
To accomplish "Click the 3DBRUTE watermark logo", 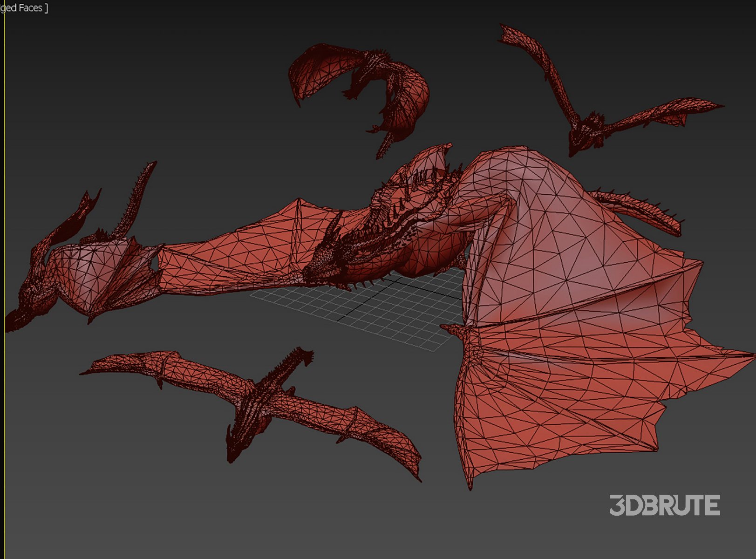I will tap(664, 505).
